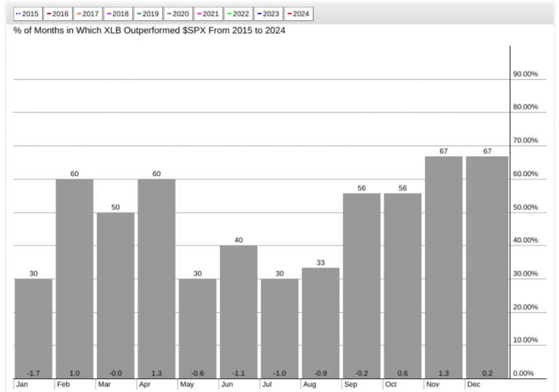Click the -0.0 value in March bar

116,373
